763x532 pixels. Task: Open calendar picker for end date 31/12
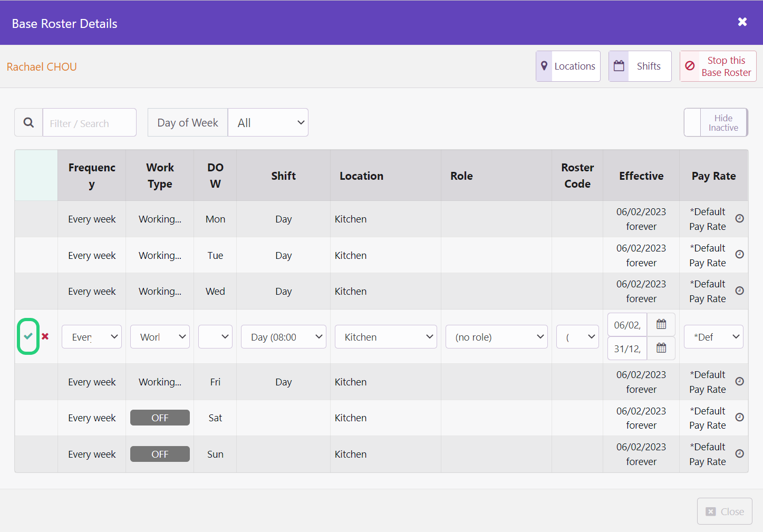click(661, 348)
